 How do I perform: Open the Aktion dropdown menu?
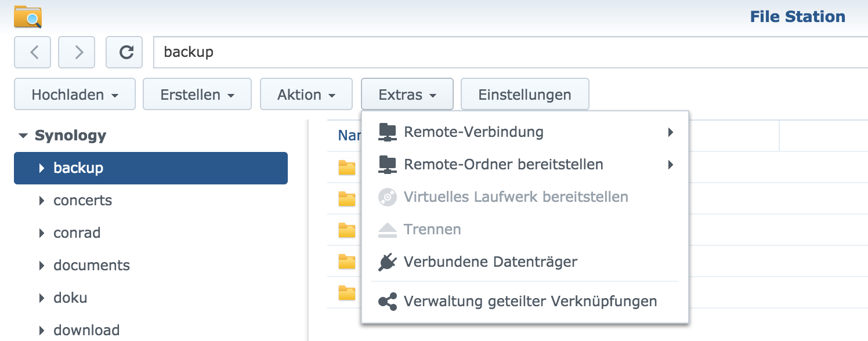pos(306,95)
